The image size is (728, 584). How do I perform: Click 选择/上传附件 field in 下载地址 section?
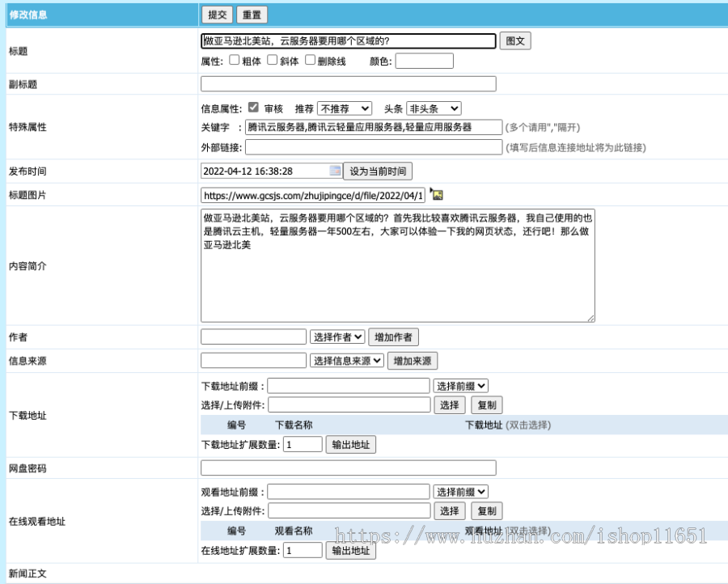349,404
